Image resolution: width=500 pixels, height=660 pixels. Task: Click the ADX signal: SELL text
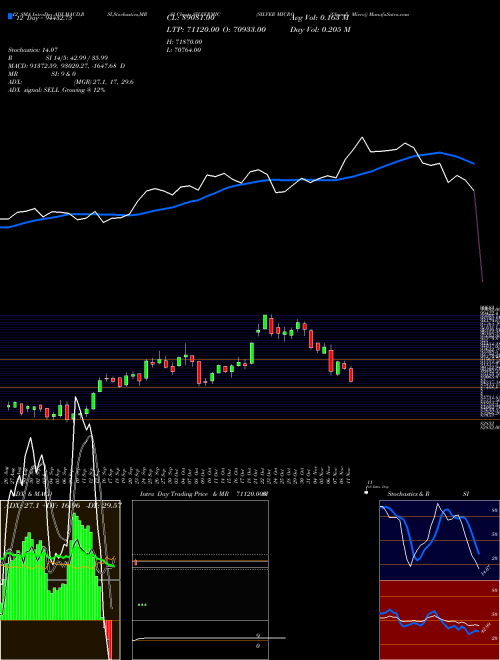tap(56, 90)
